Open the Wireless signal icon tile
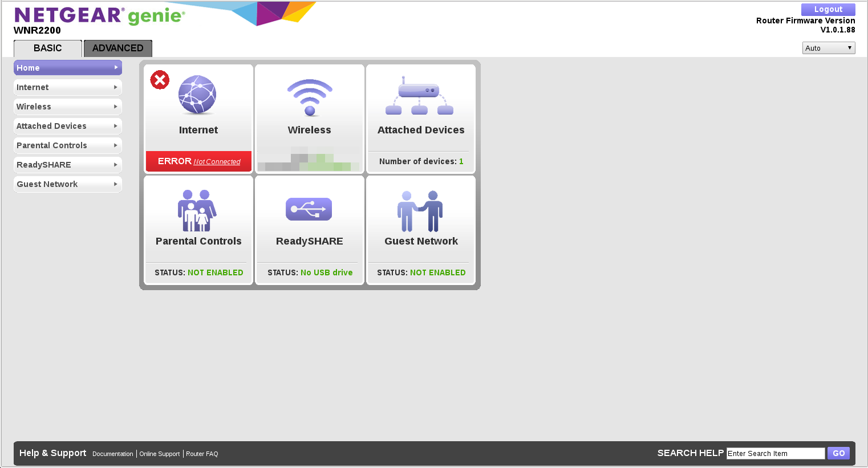The width and height of the screenshot is (868, 468). point(310,97)
